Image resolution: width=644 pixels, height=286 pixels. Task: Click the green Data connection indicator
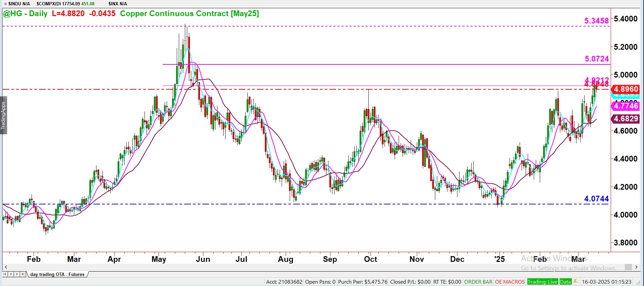pos(565,282)
